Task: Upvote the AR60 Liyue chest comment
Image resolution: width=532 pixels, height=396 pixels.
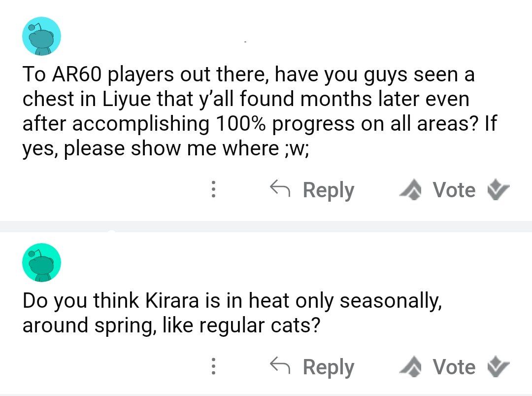Action: pyautogui.click(x=412, y=190)
